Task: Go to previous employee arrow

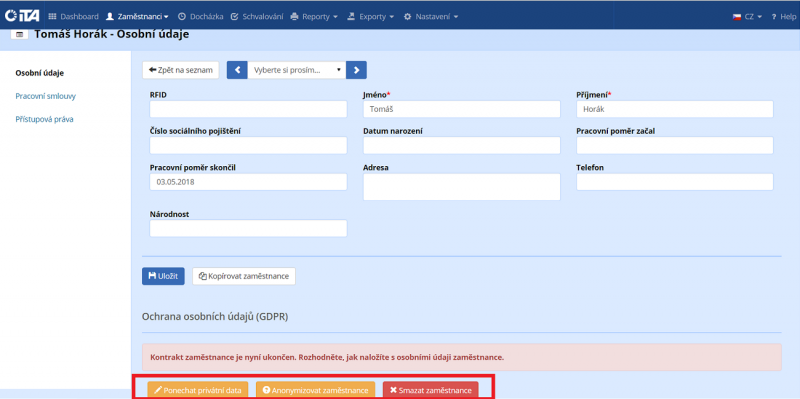Action: pyautogui.click(x=237, y=70)
